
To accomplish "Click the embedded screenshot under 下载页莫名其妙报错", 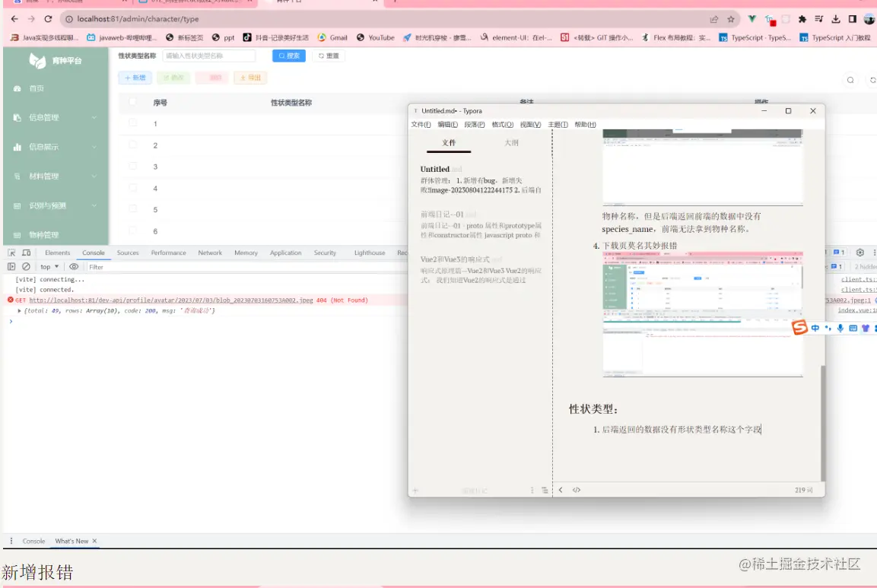I will [703, 314].
